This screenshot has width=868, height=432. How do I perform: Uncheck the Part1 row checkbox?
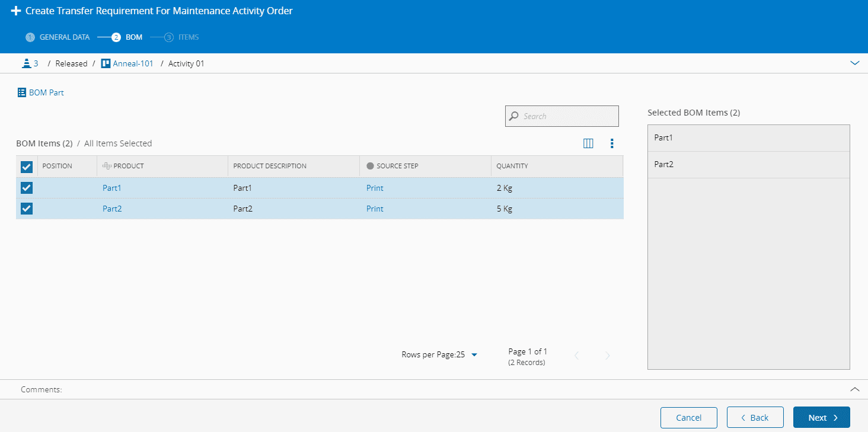[x=27, y=188]
